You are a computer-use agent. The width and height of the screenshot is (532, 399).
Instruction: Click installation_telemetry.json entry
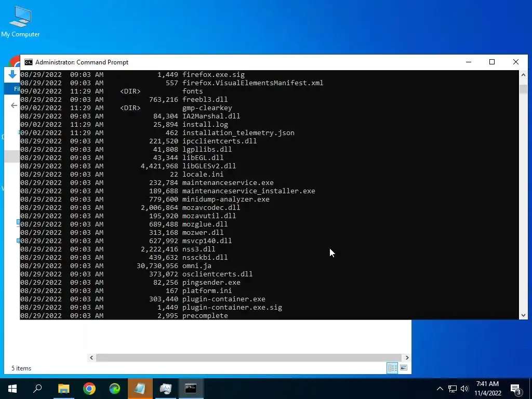238,132
